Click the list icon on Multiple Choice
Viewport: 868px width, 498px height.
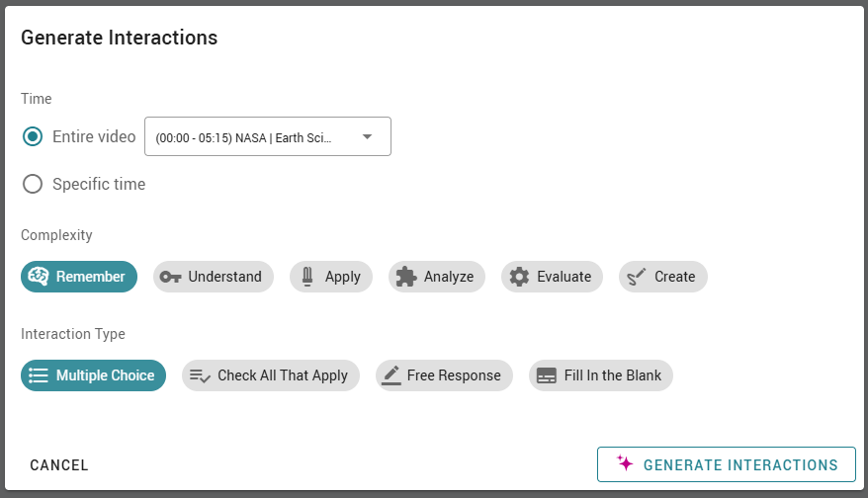[x=39, y=375]
